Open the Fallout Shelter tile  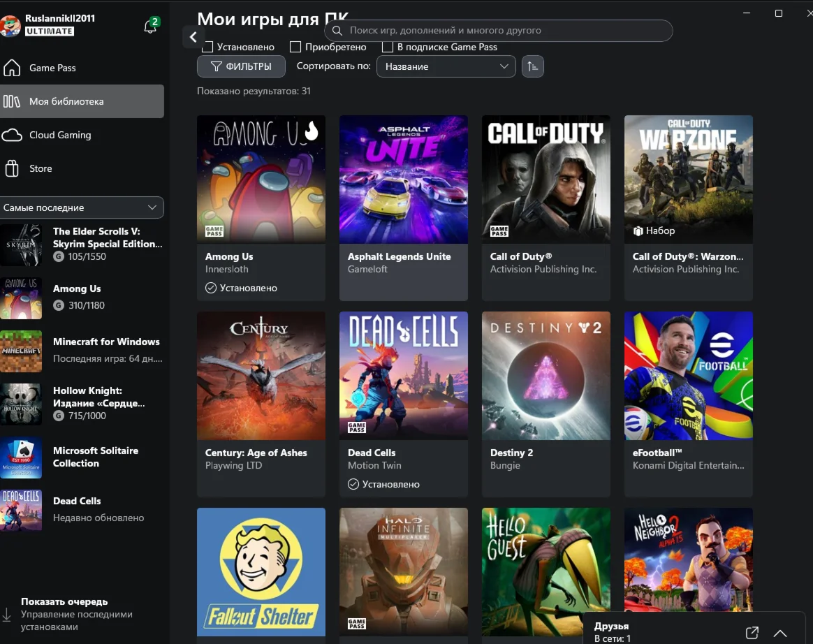pos(261,576)
